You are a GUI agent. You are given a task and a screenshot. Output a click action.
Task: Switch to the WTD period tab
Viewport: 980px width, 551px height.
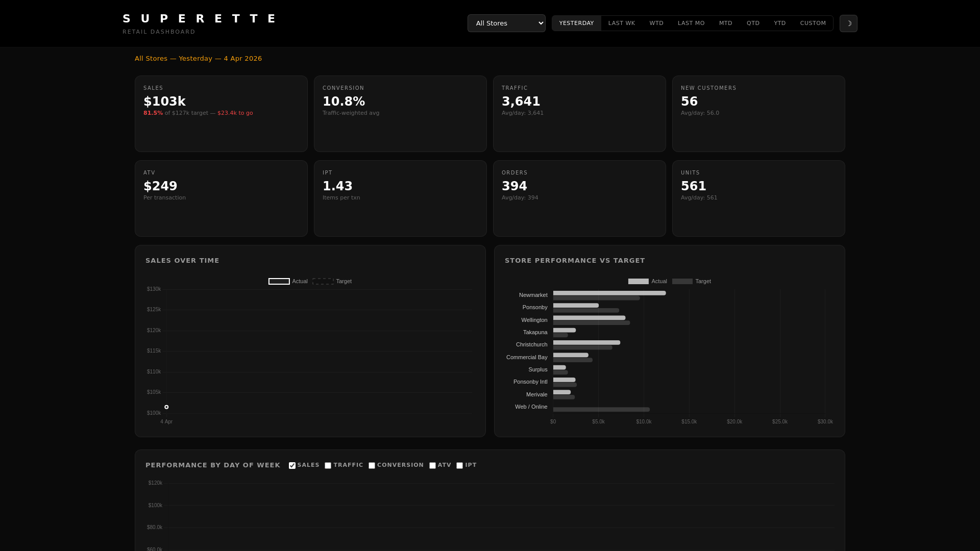point(656,23)
